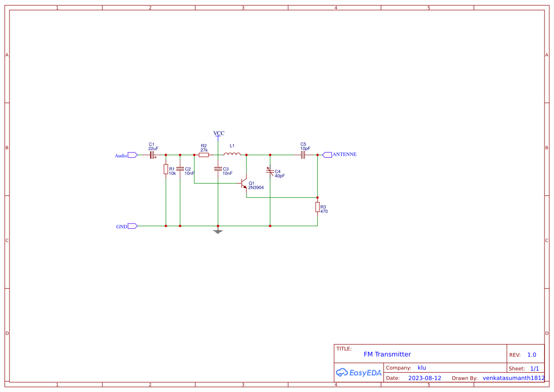The height and width of the screenshot is (392, 554).
Task: Click the resistor R3 470 symbol
Action: click(x=317, y=207)
